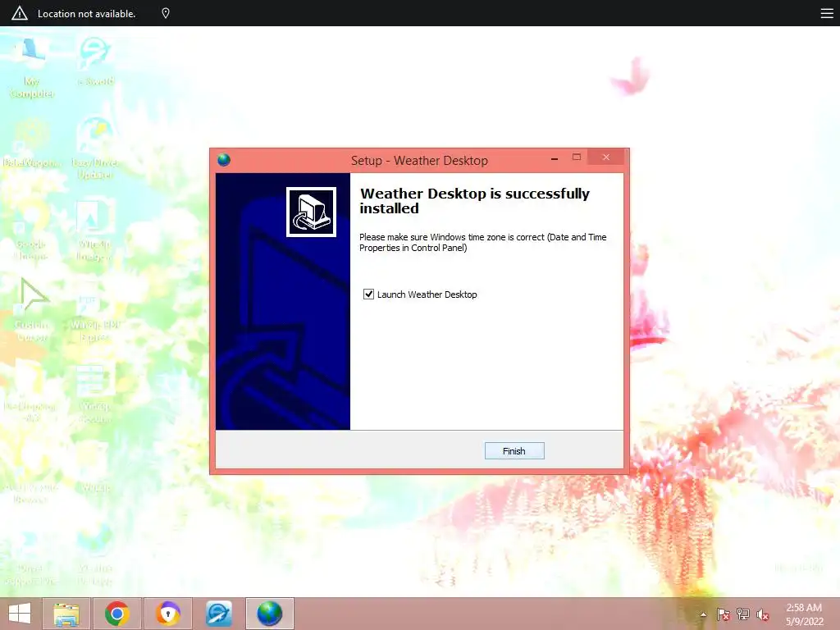This screenshot has width=840, height=630.
Task: Click the taskbar clock showing 2:58 AM
Action: click(x=804, y=614)
